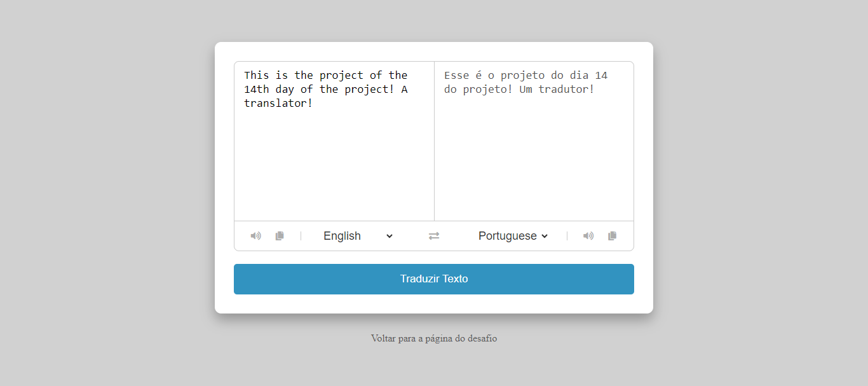Play audio of the English source text
This screenshot has height=386, width=868.
point(255,236)
